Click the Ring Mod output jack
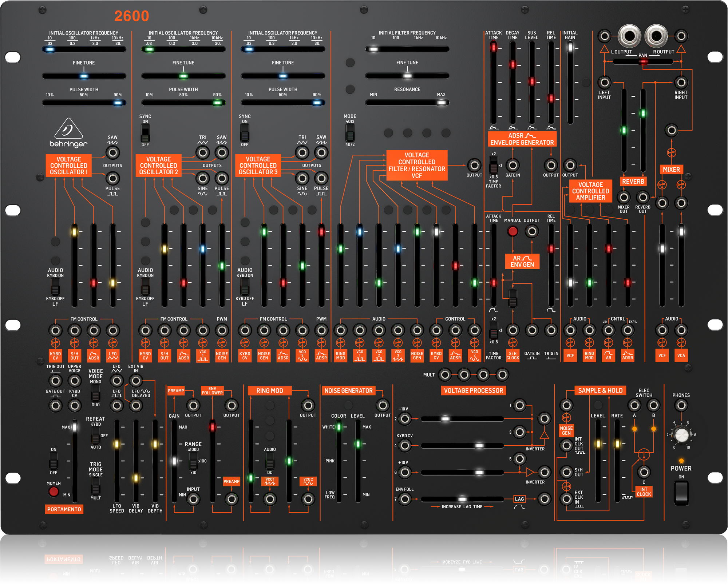Viewport: 728px width, 585px height. point(308,405)
